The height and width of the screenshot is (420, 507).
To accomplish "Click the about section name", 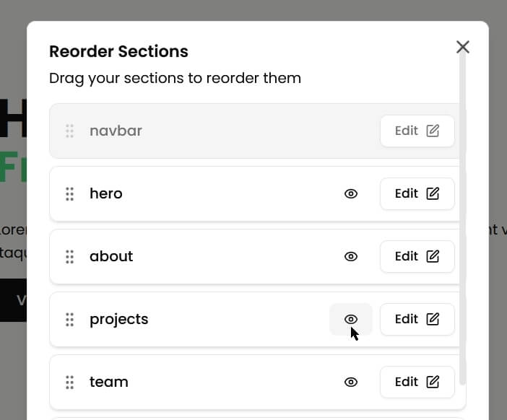I will pos(111,256).
